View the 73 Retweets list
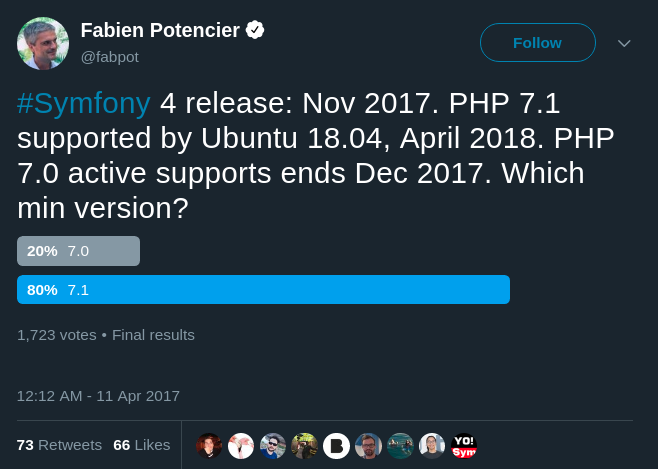This screenshot has width=658, height=469. click(59, 445)
